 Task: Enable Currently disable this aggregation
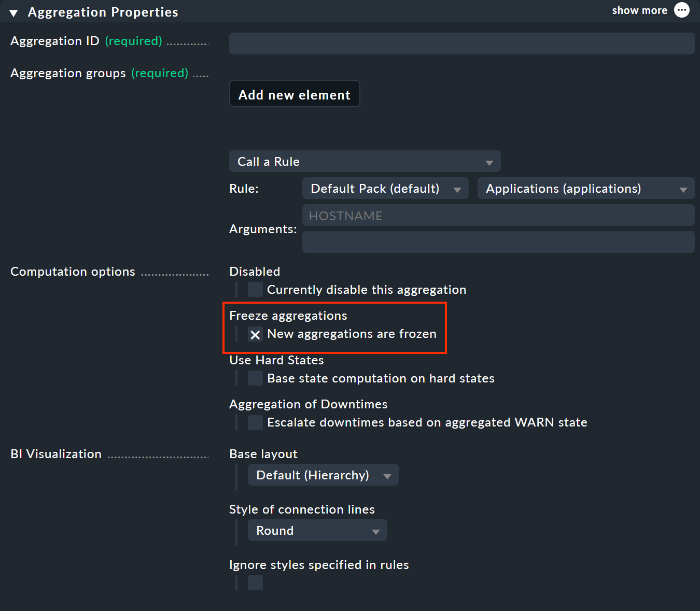[255, 289]
